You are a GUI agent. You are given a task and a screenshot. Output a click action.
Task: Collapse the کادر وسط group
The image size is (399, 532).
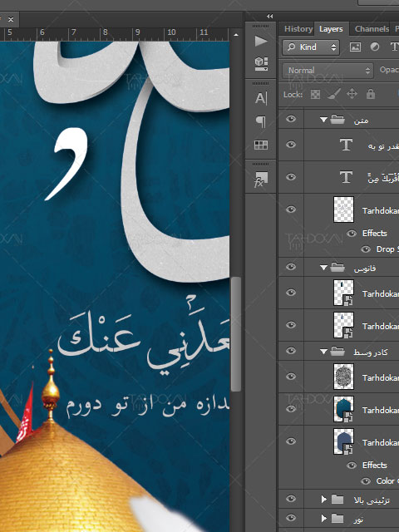pos(323,352)
